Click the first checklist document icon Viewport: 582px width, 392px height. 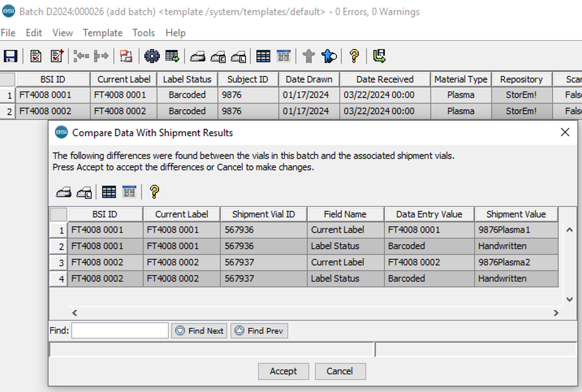(36, 56)
